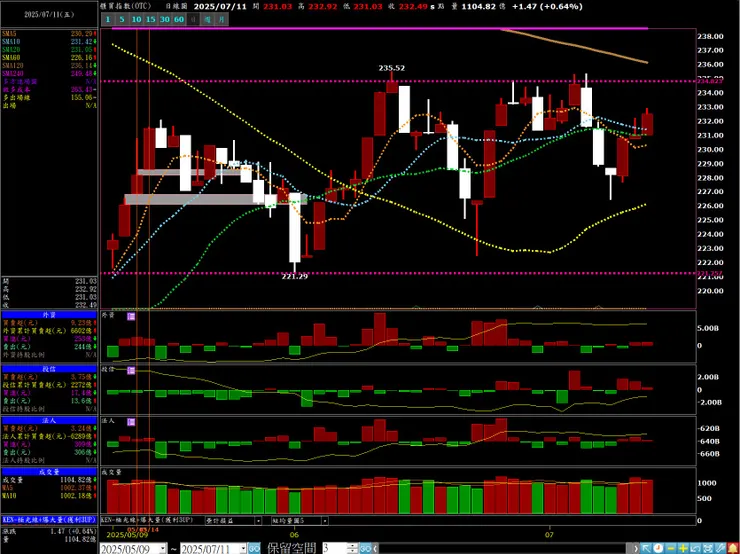Viewport: 740px width, 554px height.
Task: Switch to 1-minute timeframe
Action: click(108, 19)
